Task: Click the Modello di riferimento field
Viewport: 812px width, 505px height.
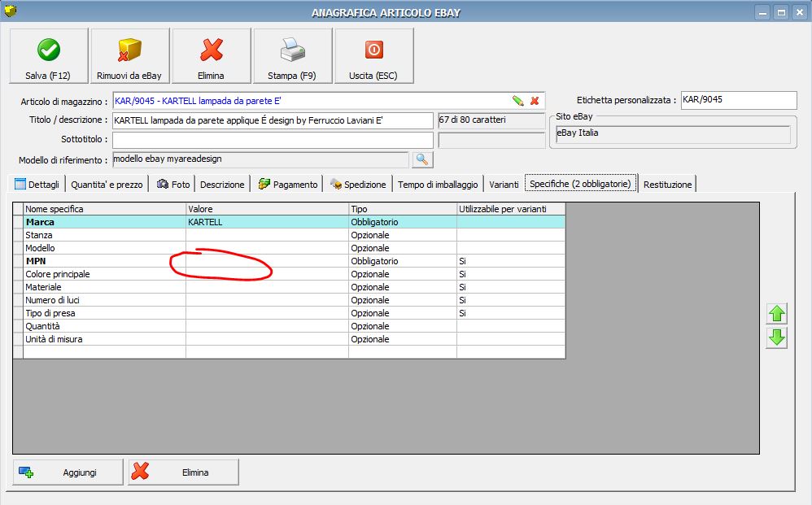Action: tap(260, 159)
